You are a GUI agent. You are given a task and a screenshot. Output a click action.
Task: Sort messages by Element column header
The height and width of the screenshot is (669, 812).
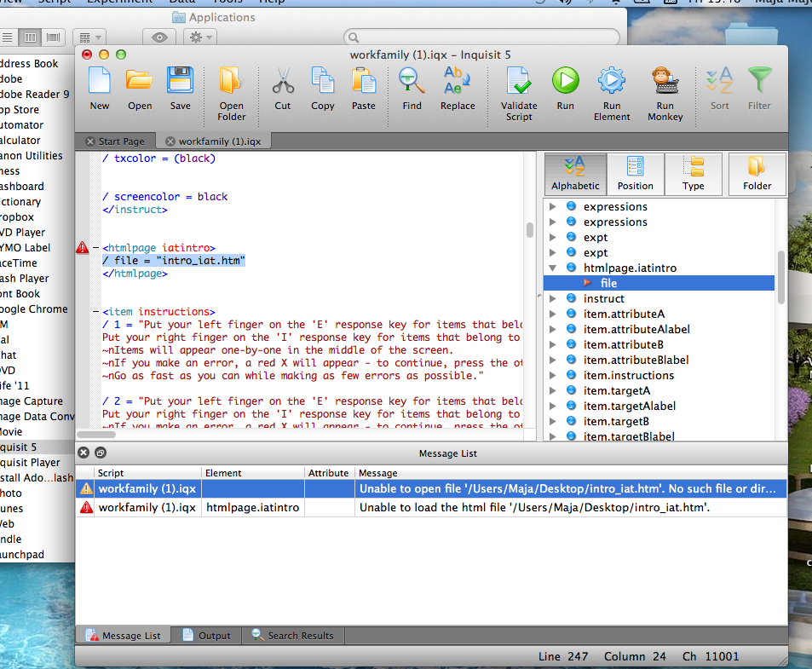coord(253,473)
